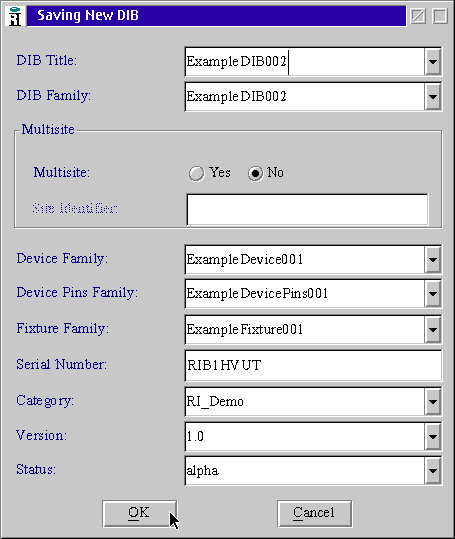The image size is (455, 539).
Task: Click the DIB Family text ExampleDIB002
Action: tap(236, 96)
